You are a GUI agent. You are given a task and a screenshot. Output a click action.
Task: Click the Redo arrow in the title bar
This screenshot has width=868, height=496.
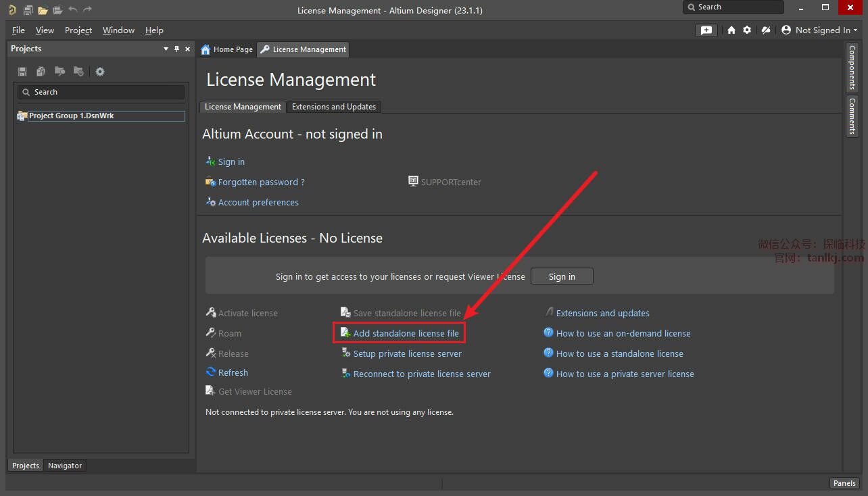[x=87, y=9]
